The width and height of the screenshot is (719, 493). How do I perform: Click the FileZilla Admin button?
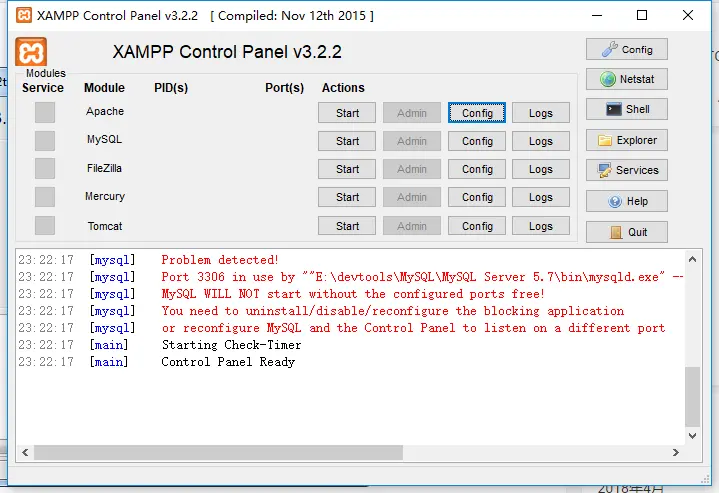pyautogui.click(x=412, y=169)
